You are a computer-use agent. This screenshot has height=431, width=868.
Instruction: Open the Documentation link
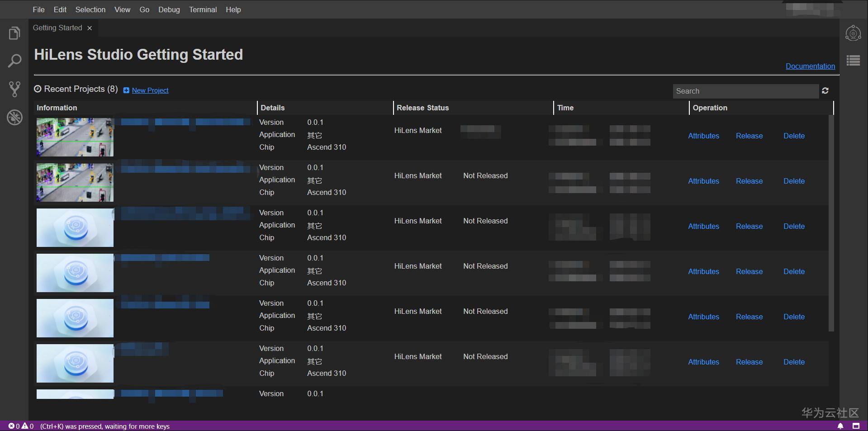coord(810,66)
